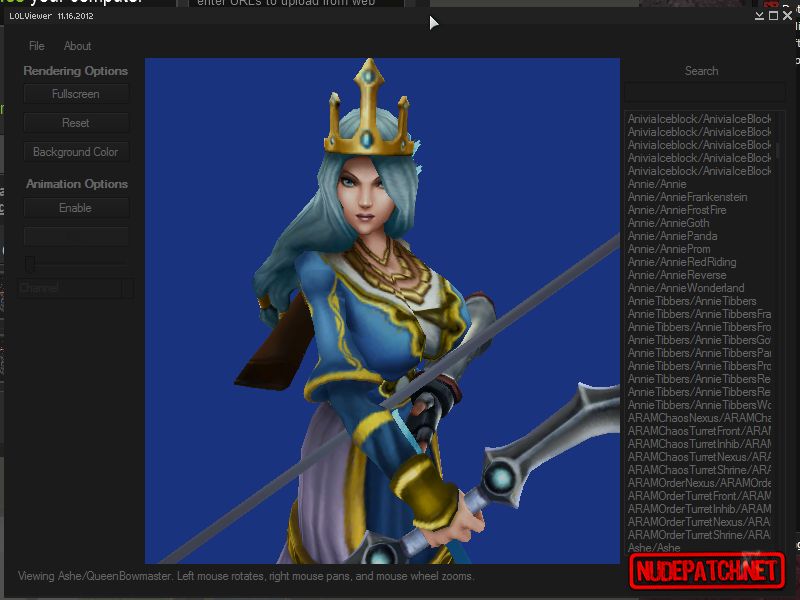Open the File menu
800x600 pixels.
coord(37,46)
